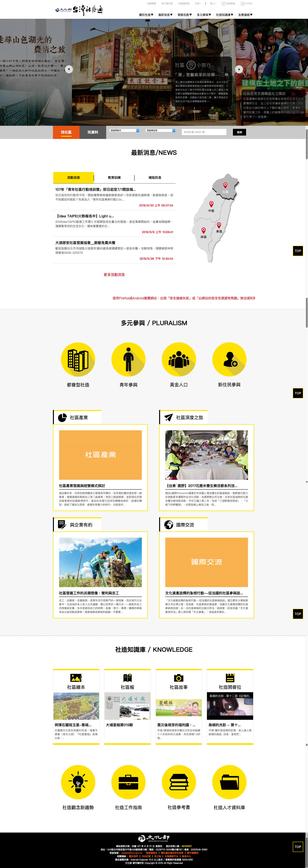This screenshot has height=868, width=308.
Task: Expand the 多元參與 navigation menu
Action: coord(204,15)
